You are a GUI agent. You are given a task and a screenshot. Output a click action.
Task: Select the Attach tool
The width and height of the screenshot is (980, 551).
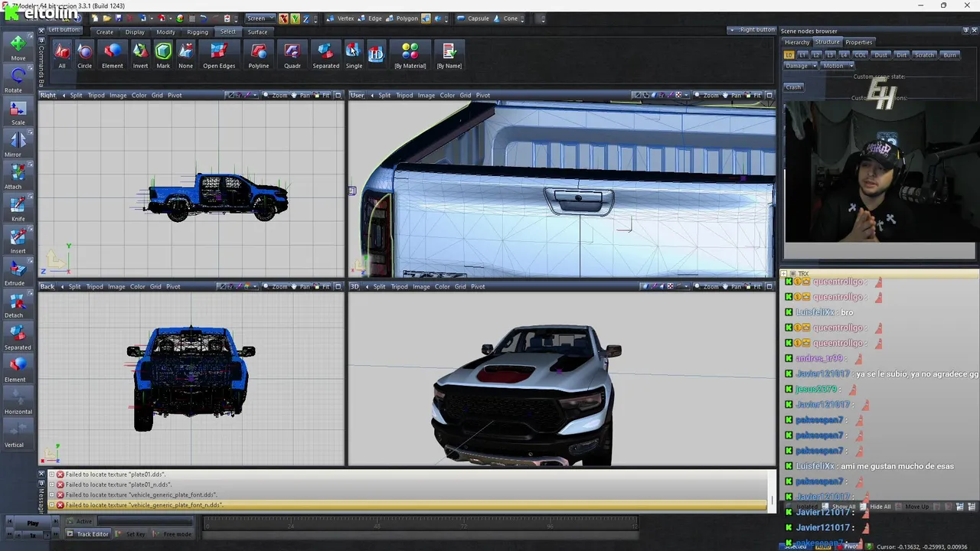pos(18,176)
